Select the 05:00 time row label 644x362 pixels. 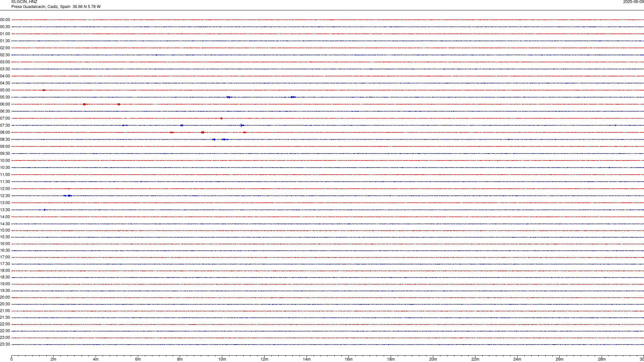click(x=5, y=90)
